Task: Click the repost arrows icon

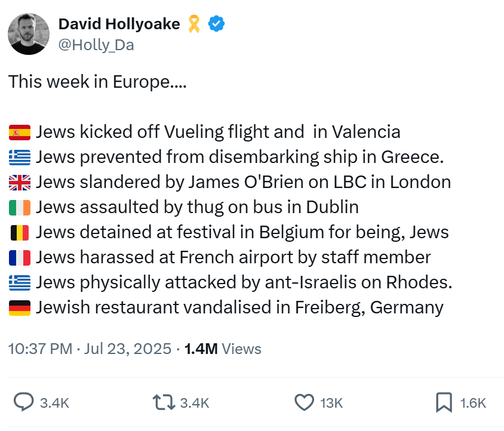Action: pyautogui.click(x=164, y=402)
